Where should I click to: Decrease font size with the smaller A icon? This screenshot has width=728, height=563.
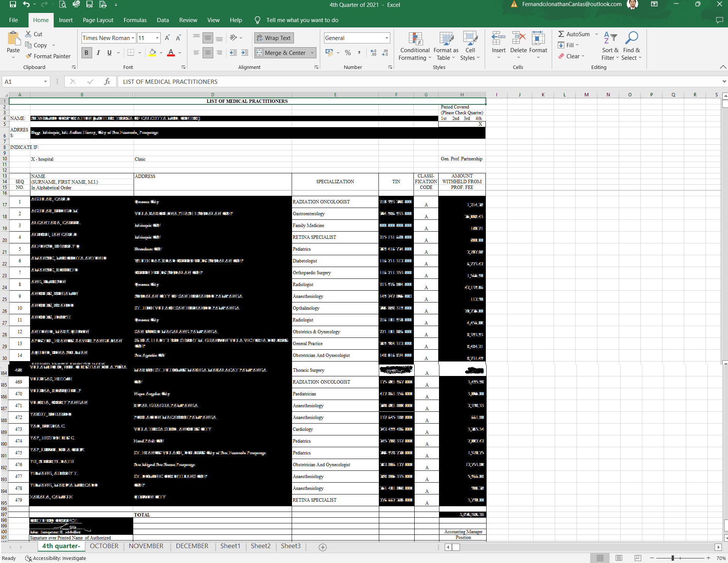coord(178,38)
